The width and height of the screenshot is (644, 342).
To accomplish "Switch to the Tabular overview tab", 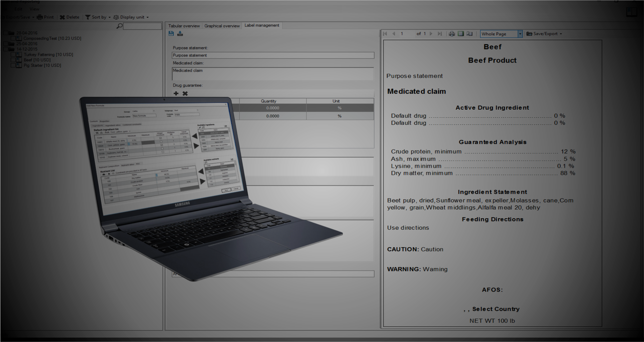I will pyautogui.click(x=184, y=26).
